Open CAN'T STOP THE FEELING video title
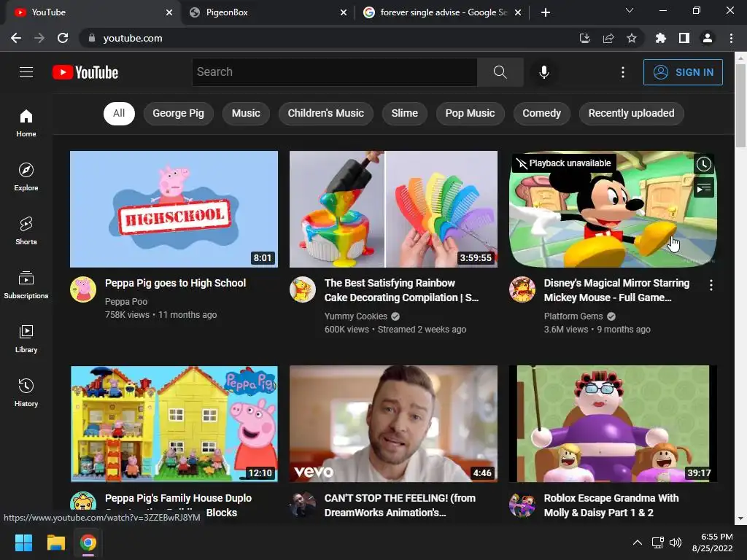Screen dimensions: 747x560 pyautogui.click(x=400, y=505)
